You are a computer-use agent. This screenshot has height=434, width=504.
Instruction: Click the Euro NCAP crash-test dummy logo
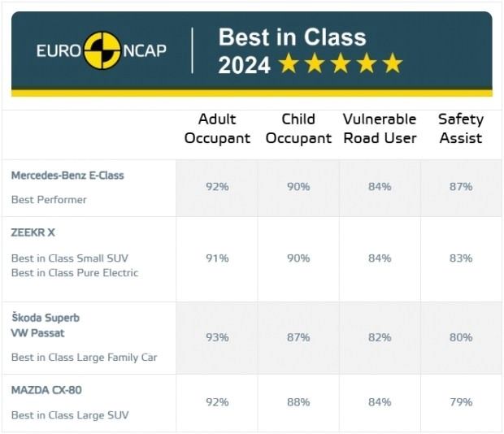point(102,50)
